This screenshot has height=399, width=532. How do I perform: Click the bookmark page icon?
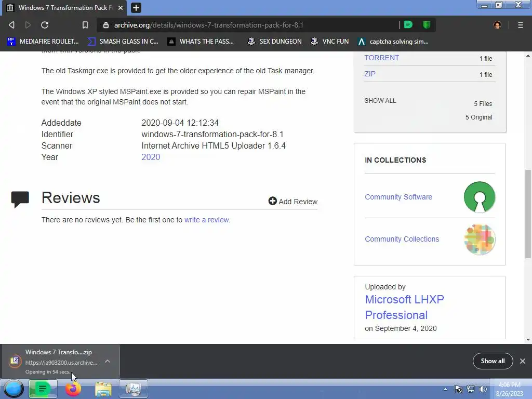(x=85, y=25)
